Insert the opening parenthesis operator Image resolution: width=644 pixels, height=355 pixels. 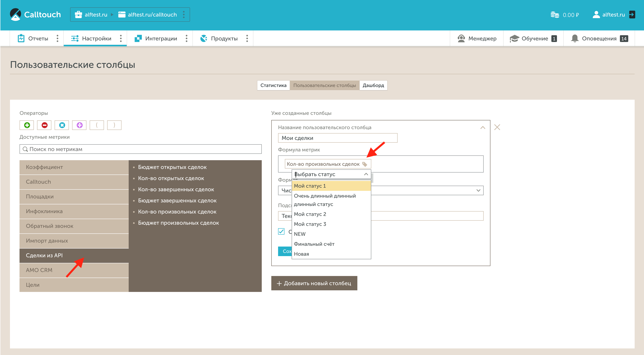tap(97, 125)
